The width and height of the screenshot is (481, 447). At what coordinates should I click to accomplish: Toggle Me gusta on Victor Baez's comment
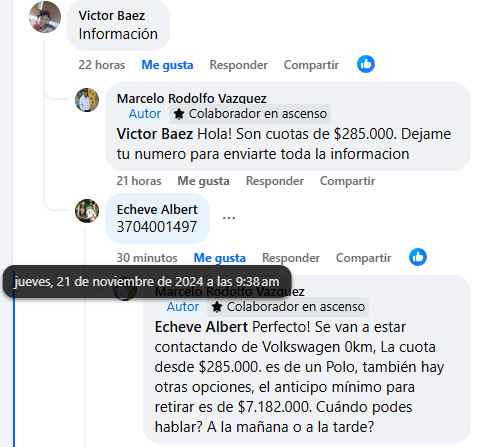click(167, 65)
